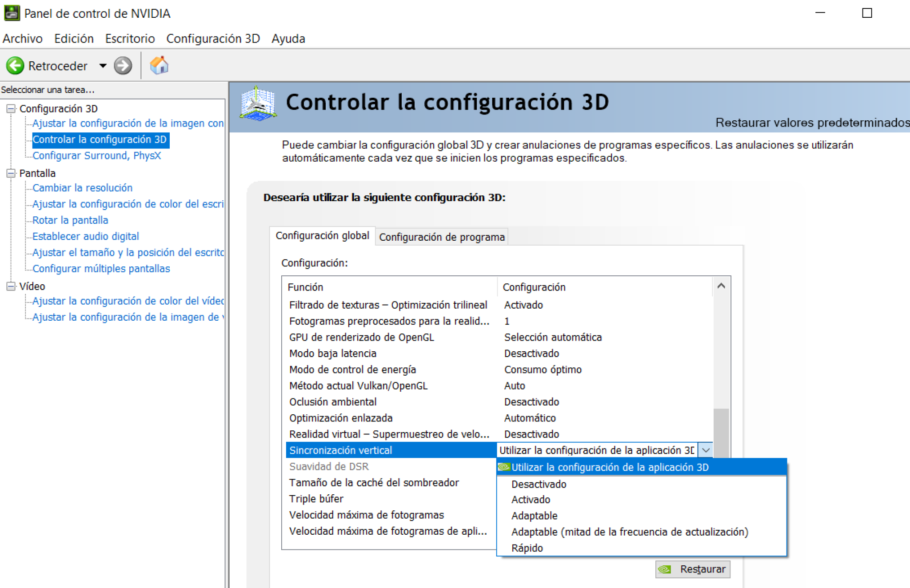This screenshot has width=910, height=588.
Task: Click the 3D settings header icon
Action: pyautogui.click(x=258, y=103)
